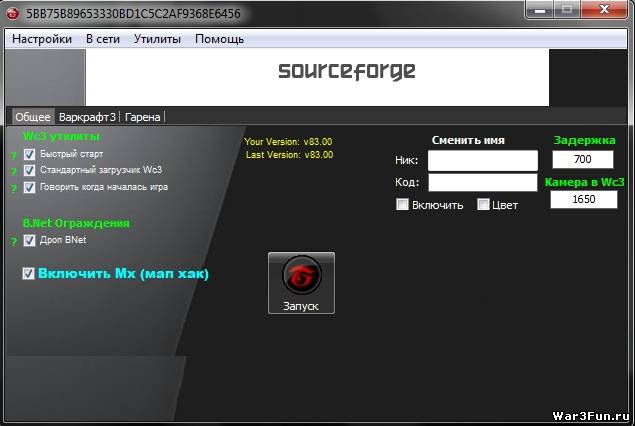Open the Настройки menu
635x426 pixels.
click(42, 39)
